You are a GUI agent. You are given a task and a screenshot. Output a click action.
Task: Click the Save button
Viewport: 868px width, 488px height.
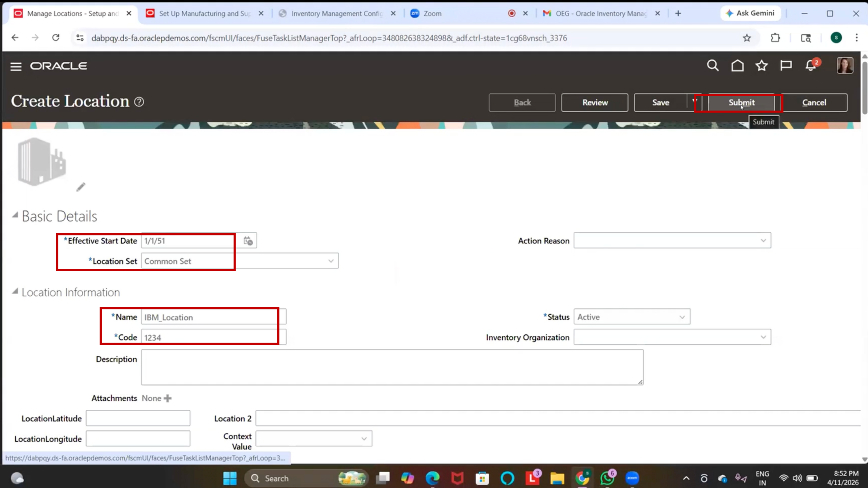pos(660,103)
